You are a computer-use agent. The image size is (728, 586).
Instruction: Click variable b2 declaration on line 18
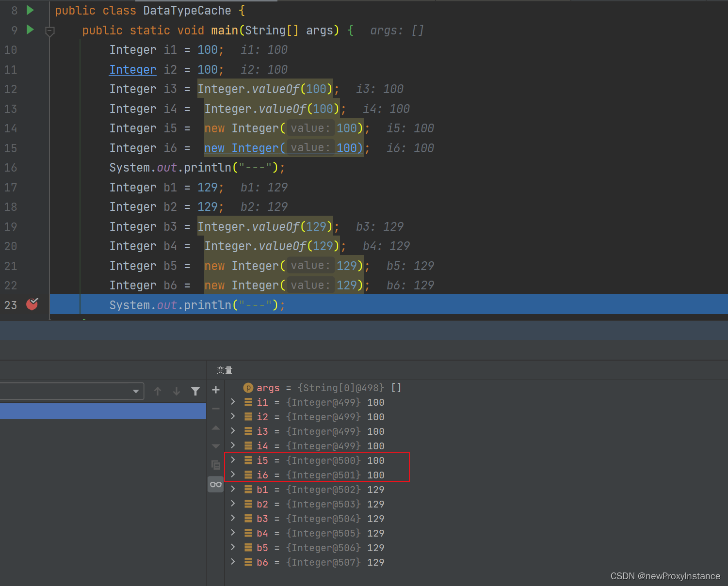click(170, 207)
